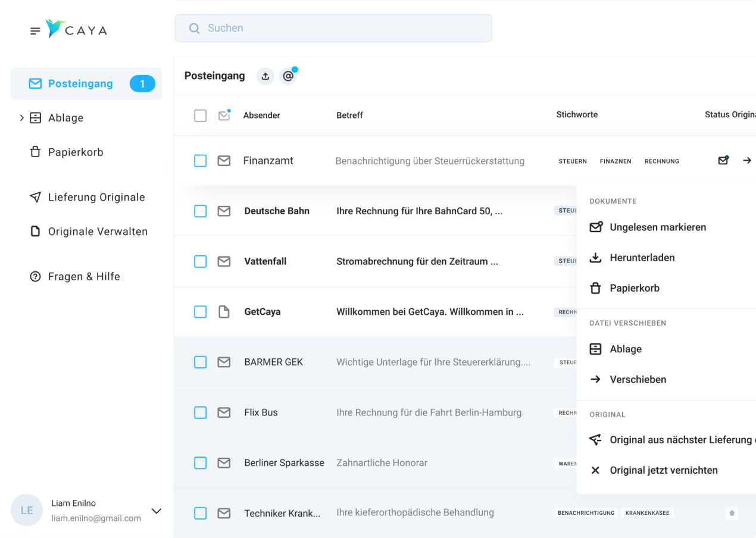Click liam.enilno@gmail.com account email
The width and height of the screenshot is (756, 538).
(x=96, y=518)
